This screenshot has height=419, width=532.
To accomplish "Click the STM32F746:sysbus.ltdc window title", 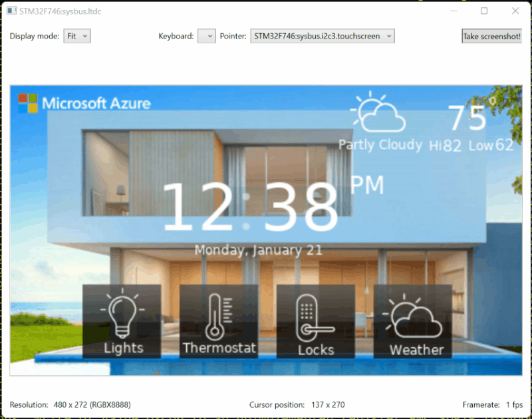I will (60, 11).
